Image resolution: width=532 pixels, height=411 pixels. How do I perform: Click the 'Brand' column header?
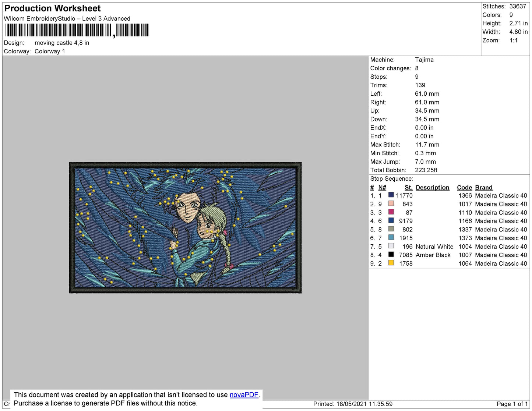click(x=484, y=187)
